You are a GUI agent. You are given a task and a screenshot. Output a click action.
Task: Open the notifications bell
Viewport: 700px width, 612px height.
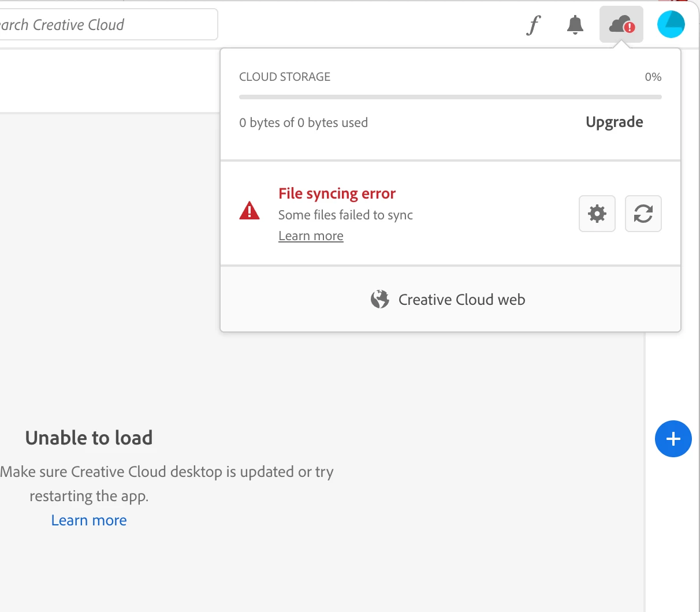tap(575, 25)
